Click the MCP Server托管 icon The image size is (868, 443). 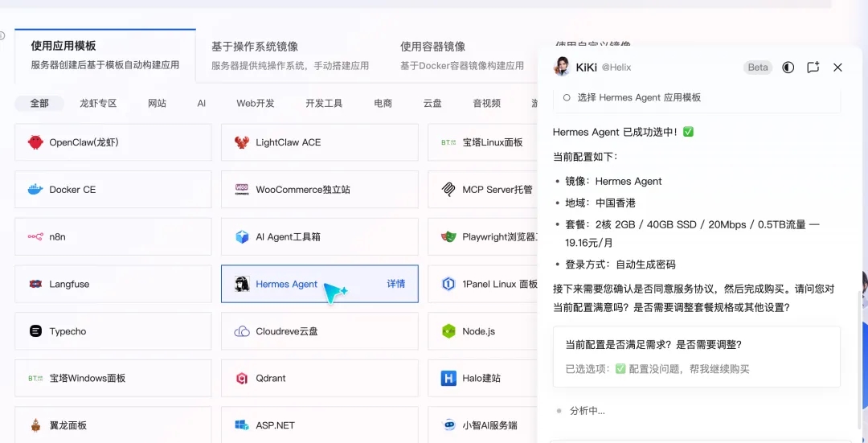pyautogui.click(x=448, y=190)
